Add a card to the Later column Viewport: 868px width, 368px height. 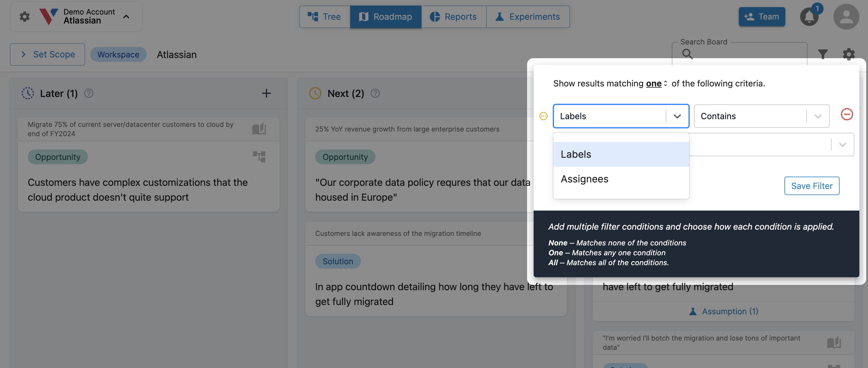point(266,94)
